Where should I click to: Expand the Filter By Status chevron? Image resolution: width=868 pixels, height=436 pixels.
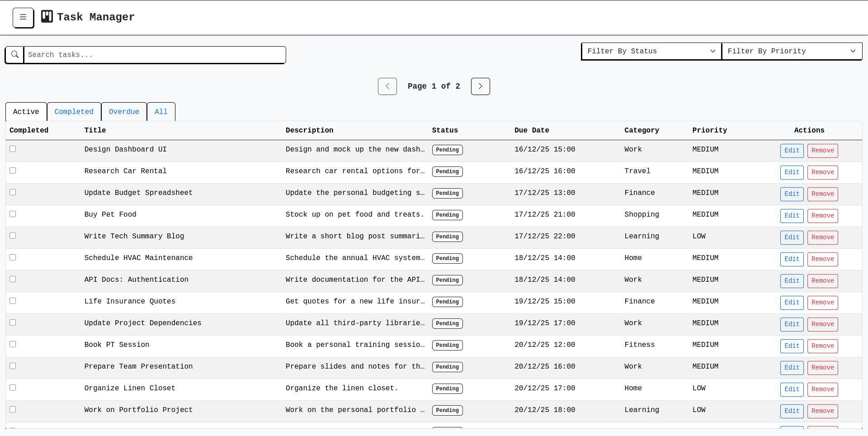[x=712, y=51]
